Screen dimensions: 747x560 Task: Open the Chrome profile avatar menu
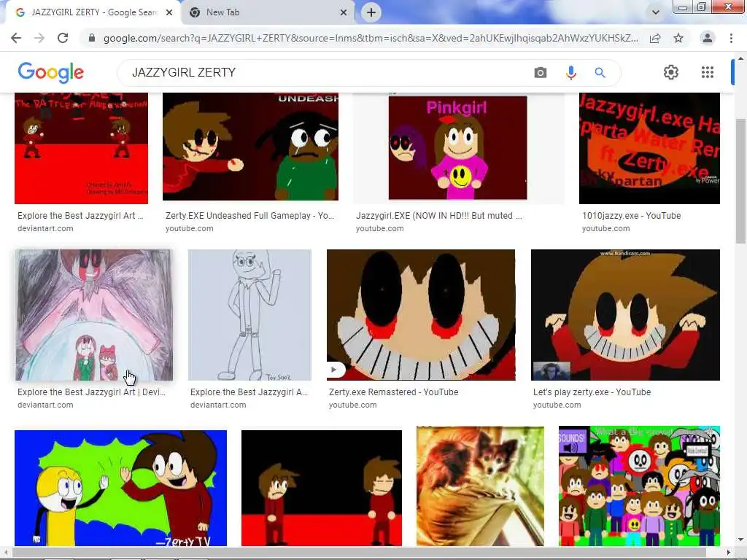point(708,38)
